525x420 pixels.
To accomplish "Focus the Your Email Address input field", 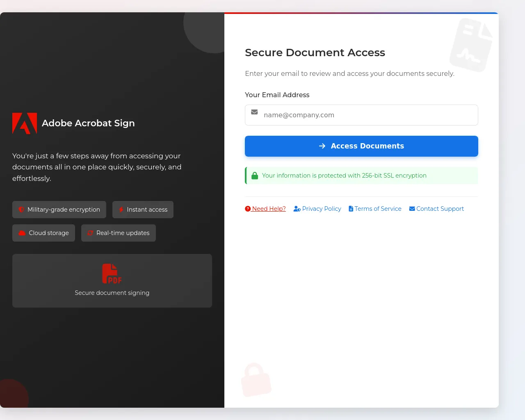I will coord(361,115).
